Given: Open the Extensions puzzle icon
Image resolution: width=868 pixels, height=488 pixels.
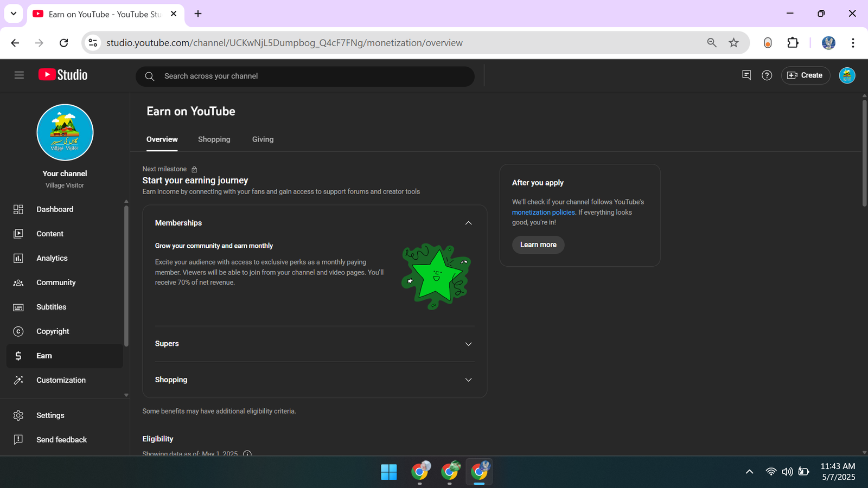Looking at the screenshot, I should tap(793, 43).
